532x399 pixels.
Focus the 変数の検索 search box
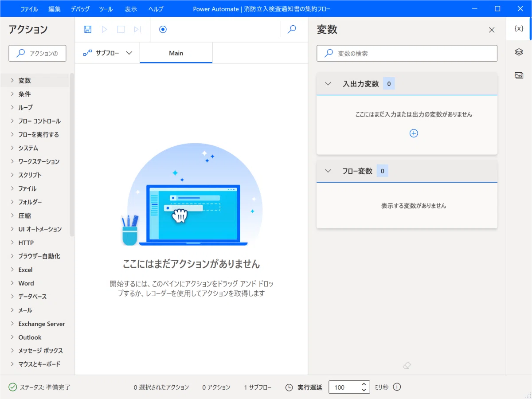[x=407, y=53]
